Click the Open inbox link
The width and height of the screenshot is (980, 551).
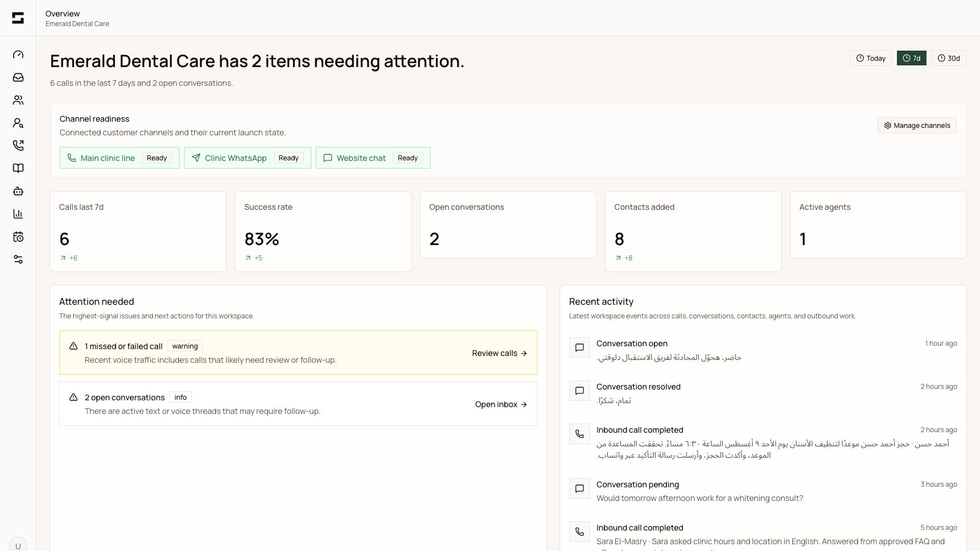(501, 404)
